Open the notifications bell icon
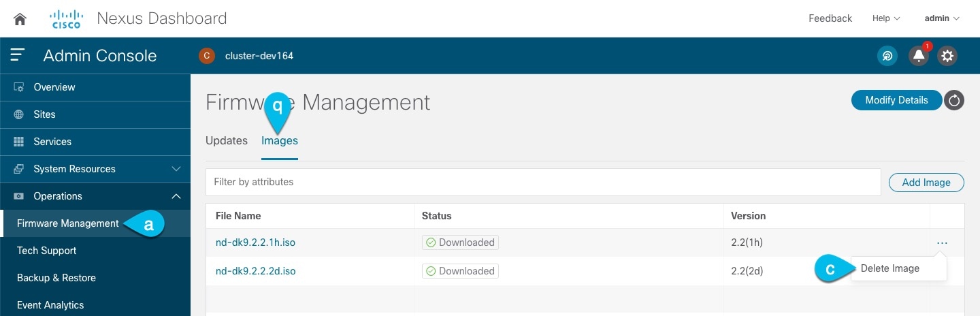This screenshot has height=316, width=980. tap(919, 56)
